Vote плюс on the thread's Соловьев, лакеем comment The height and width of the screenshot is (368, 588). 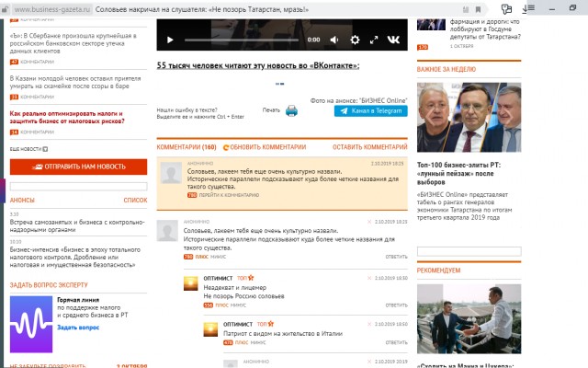pyautogui.click(x=202, y=257)
